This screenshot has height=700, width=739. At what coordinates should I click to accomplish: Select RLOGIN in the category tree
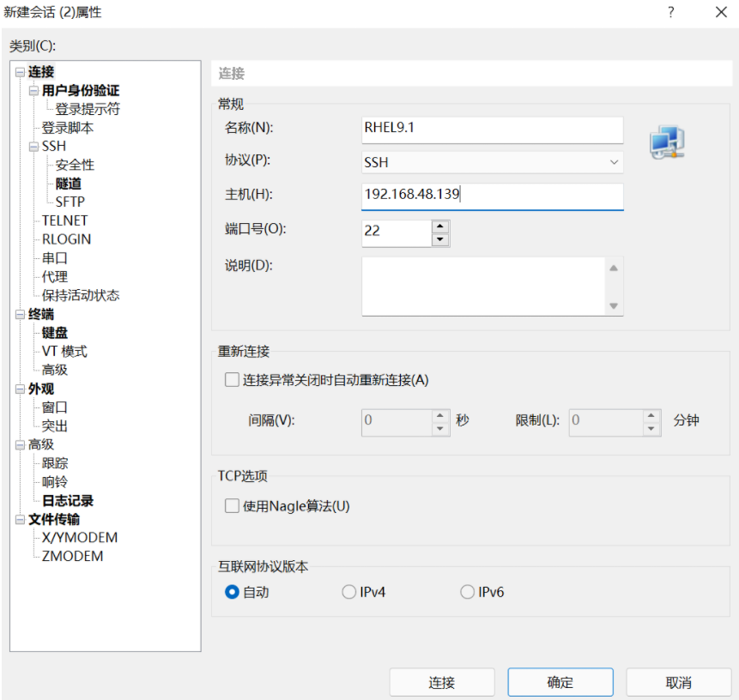[x=66, y=239]
